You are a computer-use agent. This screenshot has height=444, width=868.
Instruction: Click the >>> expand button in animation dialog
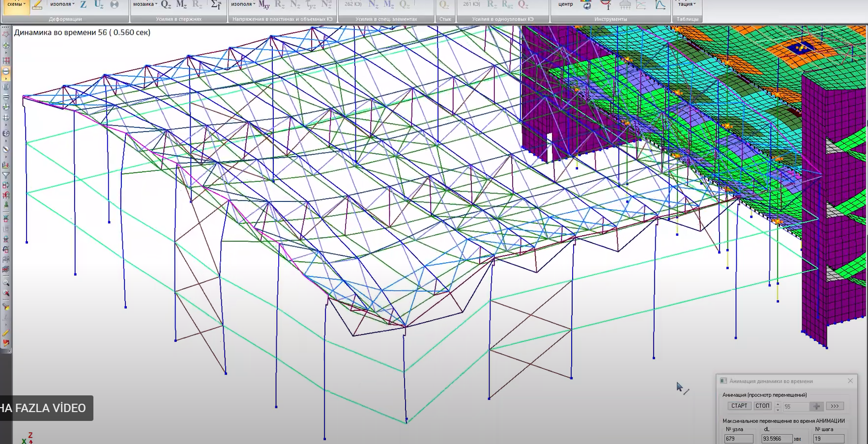coord(835,406)
